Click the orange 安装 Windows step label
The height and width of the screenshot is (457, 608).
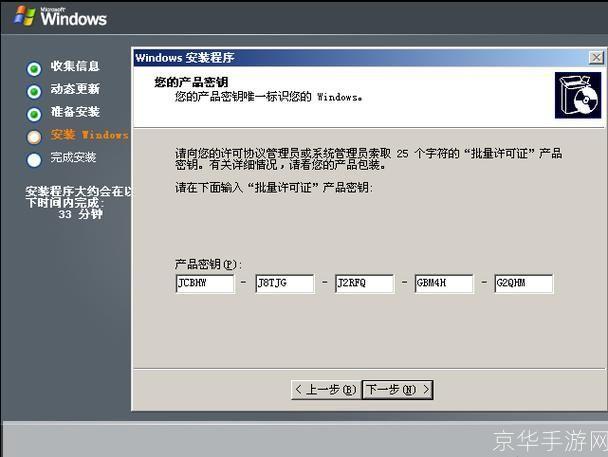pos(89,135)
